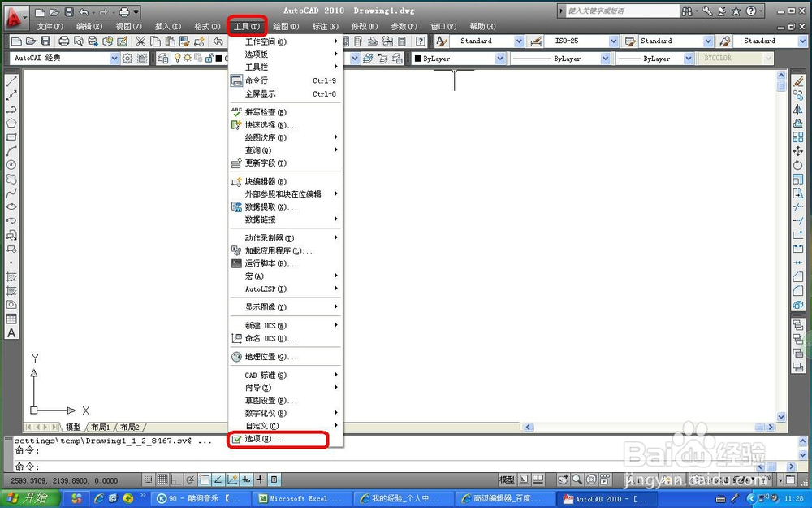This screenshot has width=812, height=508.
Task: Click the black layer color swatch
Action: 218,59
